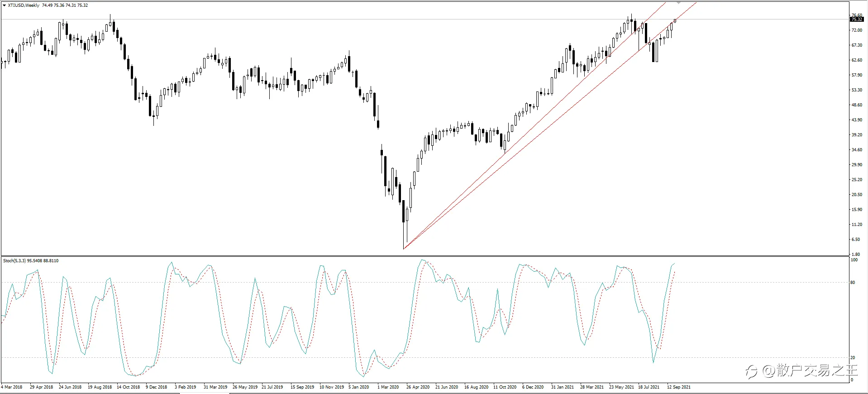Click the current price label 75.32
The image size is (868, 394).
pos(857,19)
